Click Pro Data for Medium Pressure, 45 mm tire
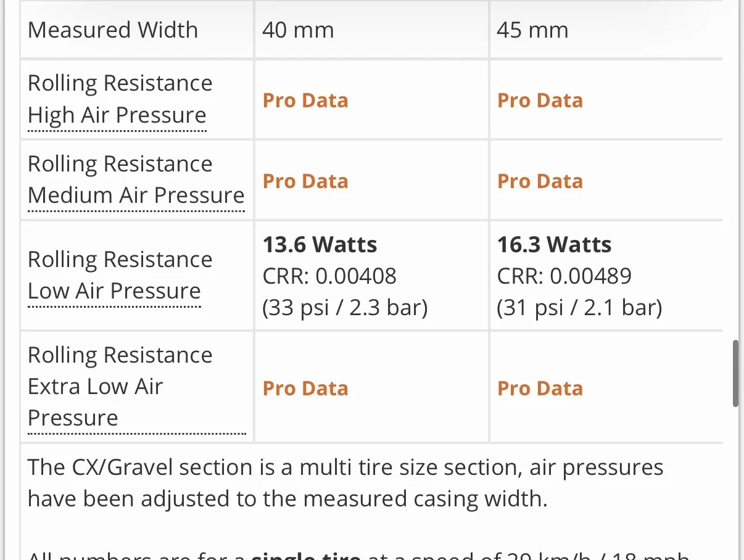 540,181
